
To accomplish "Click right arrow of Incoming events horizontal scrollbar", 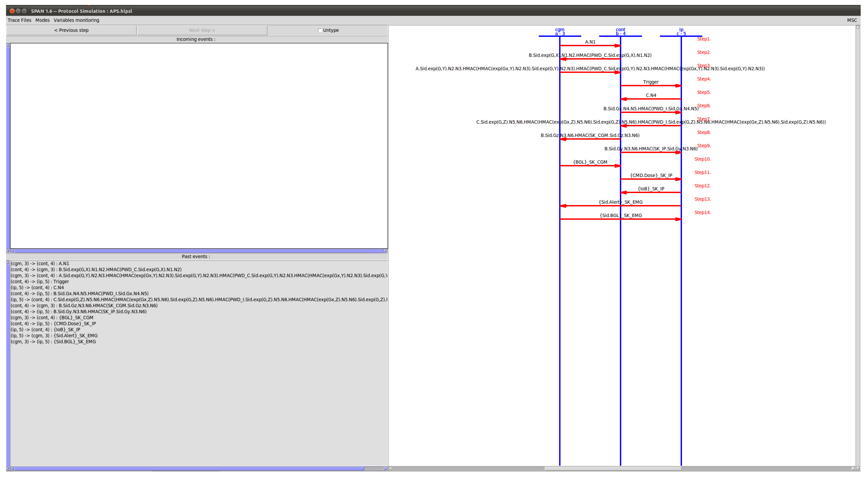I will (x=385, y=251).
